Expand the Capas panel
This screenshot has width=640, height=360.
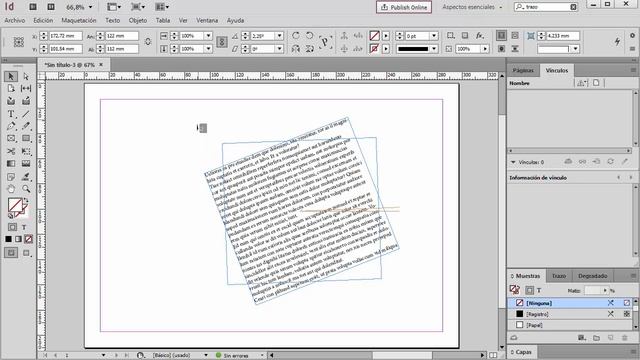pyautogui.click(x=522, y=352)
